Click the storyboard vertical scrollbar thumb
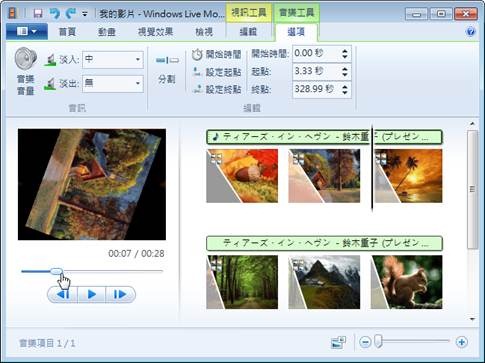The height and width of the screenshot is (363, 485). [472, 189]
